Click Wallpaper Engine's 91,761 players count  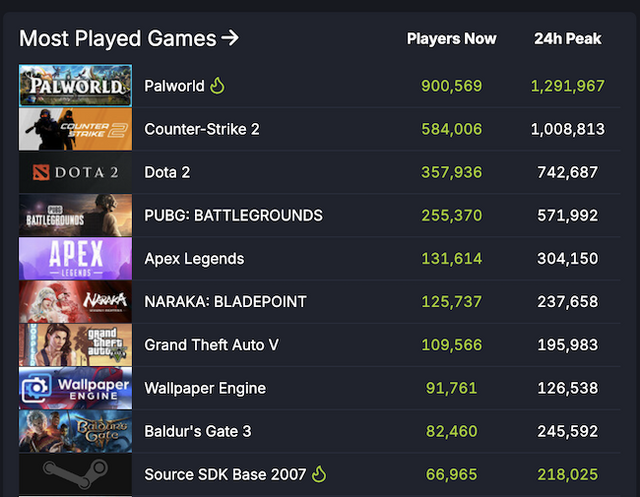(452, 388)
